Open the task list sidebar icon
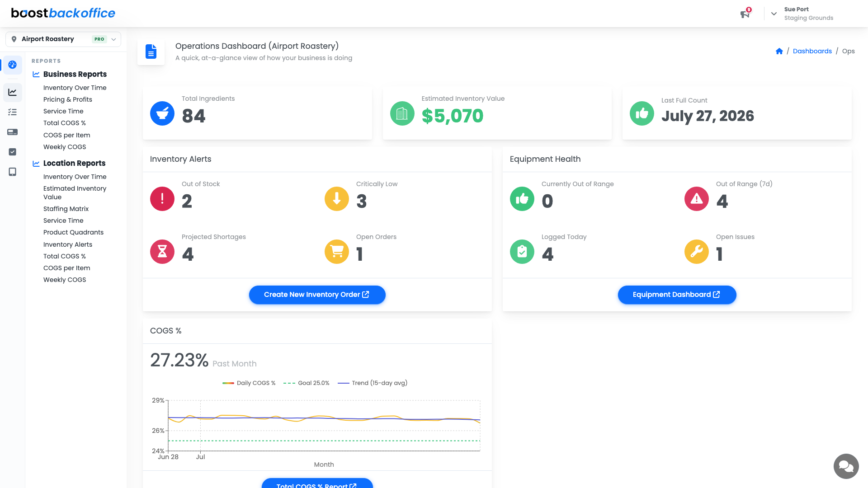The image size is (868, 488). tap(13, 112)
